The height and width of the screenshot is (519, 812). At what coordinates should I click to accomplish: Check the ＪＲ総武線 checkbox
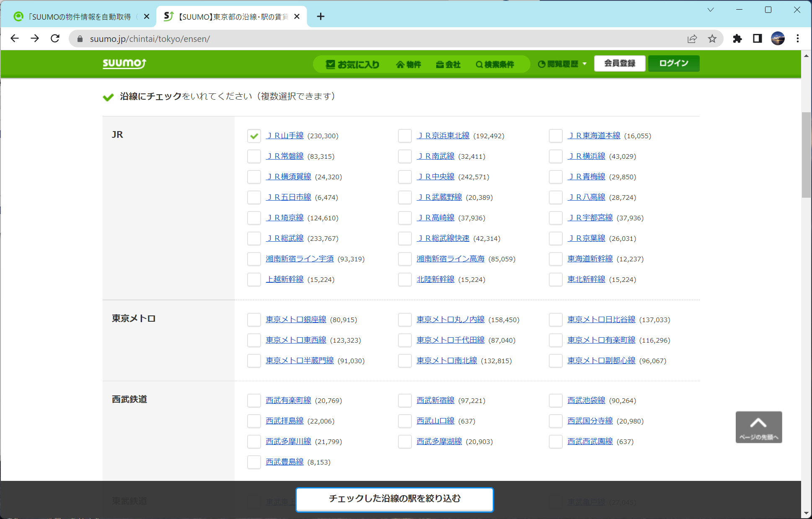(254, 238)
